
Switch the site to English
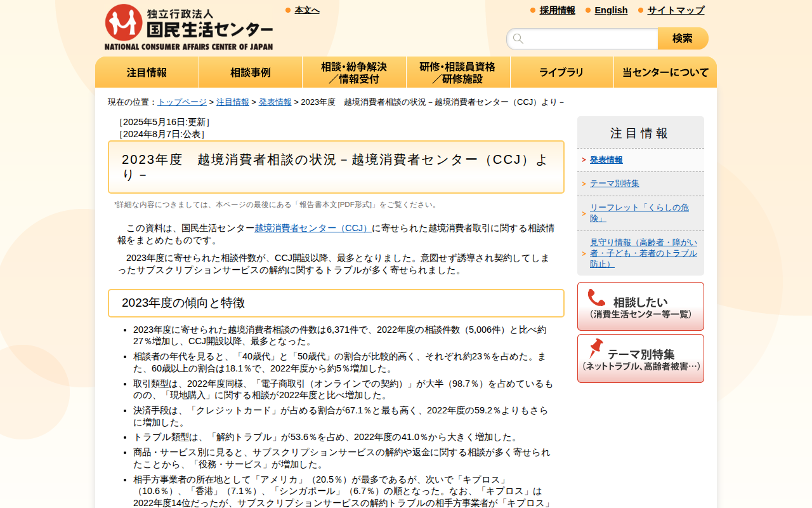click(611, 10)
